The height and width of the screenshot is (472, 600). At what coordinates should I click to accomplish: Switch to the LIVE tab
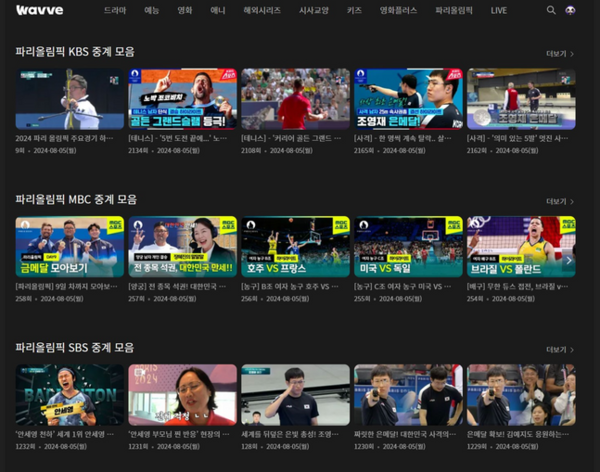tap(499, 10)
